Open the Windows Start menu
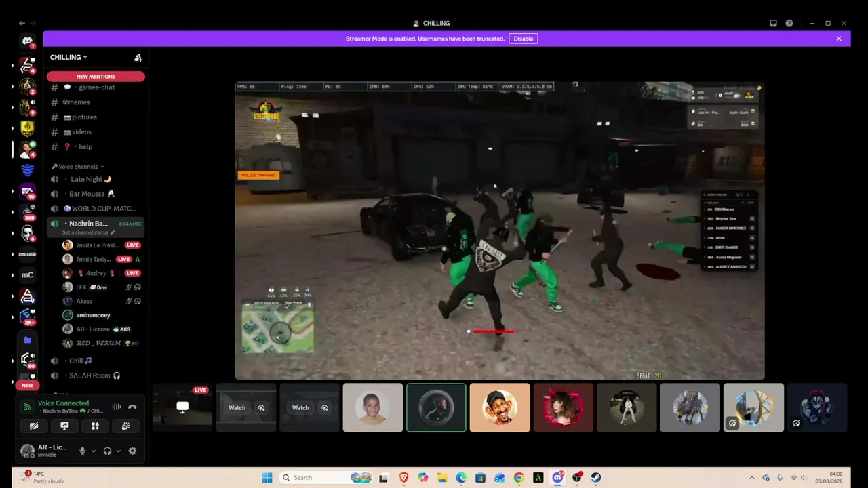Image resolution: width=868 pixels, height=488 pixels. [267, 478]
